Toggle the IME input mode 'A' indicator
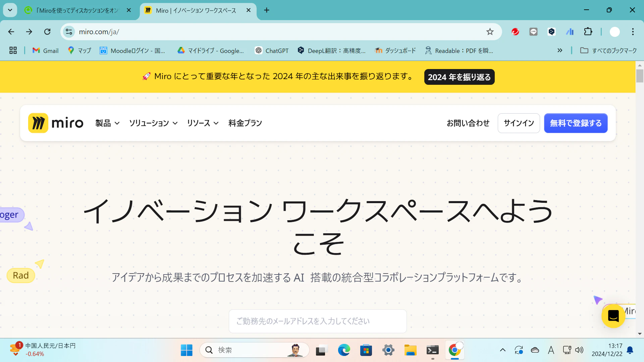The image size is (644, 362). [551, 350]
